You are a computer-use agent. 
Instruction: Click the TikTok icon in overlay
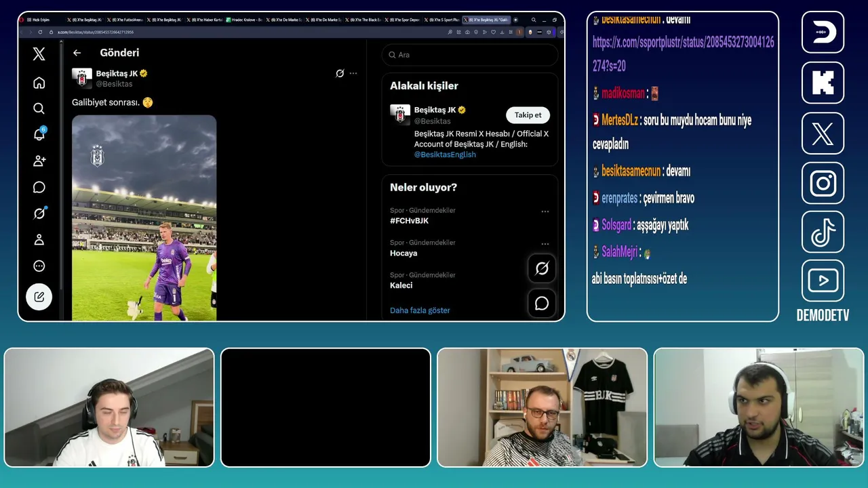823,232
